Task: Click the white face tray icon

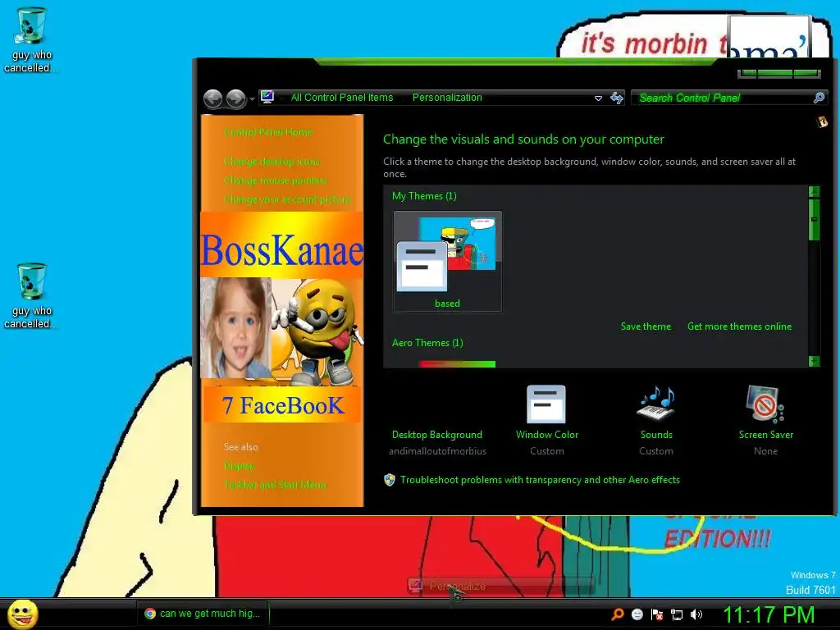Action: pos(637,614)
